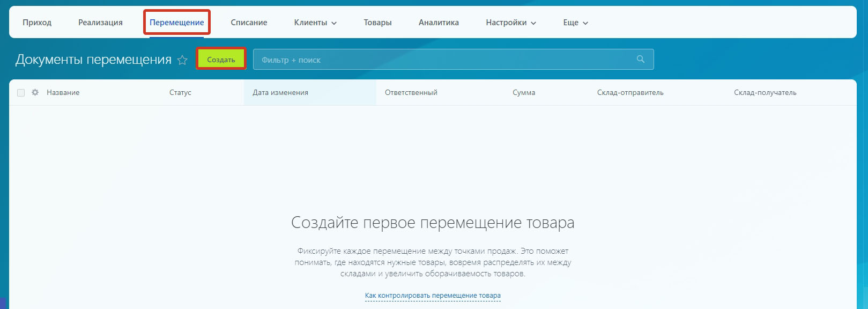Image resolution: width=868 pixels, height=309 pixels.
Task: Select the Перемещение tab
Action: [176, 23]
